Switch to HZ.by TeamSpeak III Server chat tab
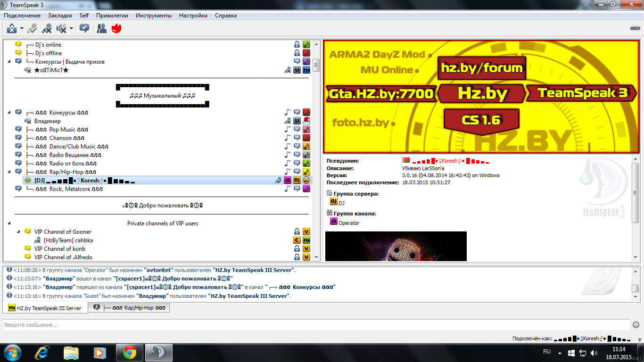644x362 pixels. pyautogui.click(x=45, y=308)
